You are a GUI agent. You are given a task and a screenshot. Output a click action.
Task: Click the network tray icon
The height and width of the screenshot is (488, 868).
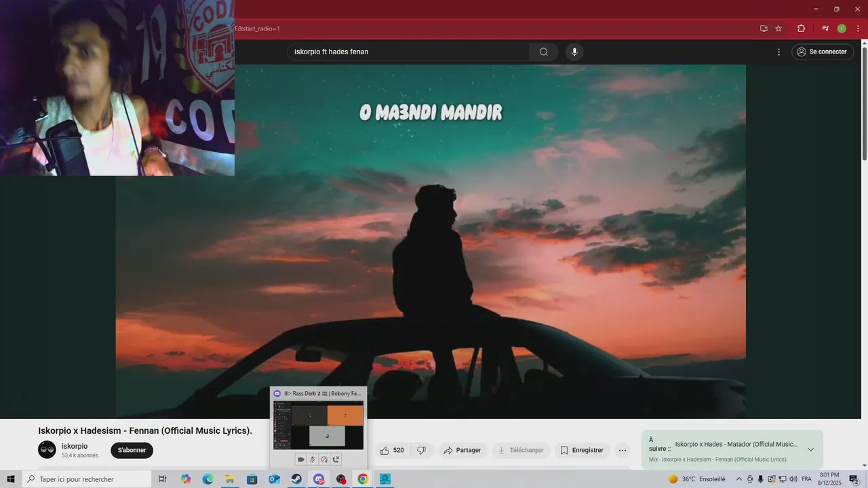click(782, 479)
